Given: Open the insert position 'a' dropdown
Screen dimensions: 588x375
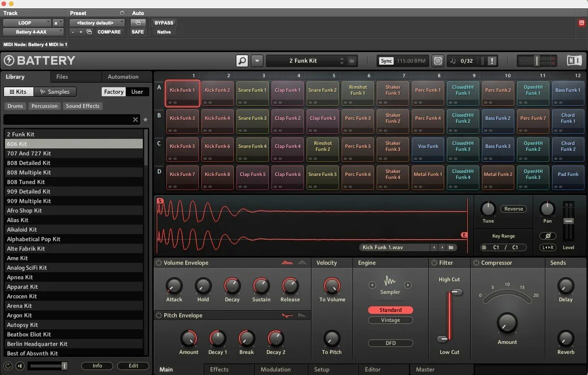Looking at the screenshot, I should (58, 23).
